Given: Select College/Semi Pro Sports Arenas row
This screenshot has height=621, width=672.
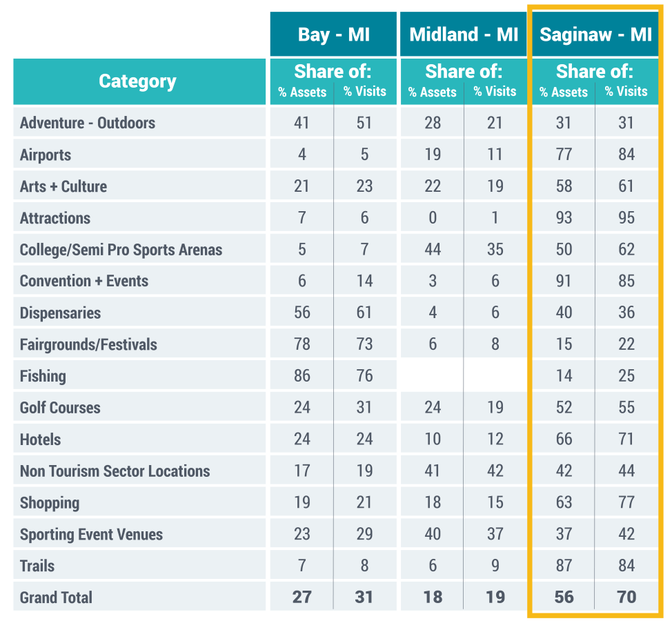Looking at the screenshot, I should (x=121, y=250).
